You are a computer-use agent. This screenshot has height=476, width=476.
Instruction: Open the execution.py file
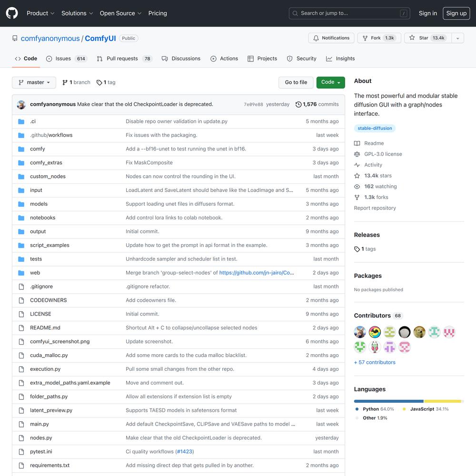coord(45,369)
